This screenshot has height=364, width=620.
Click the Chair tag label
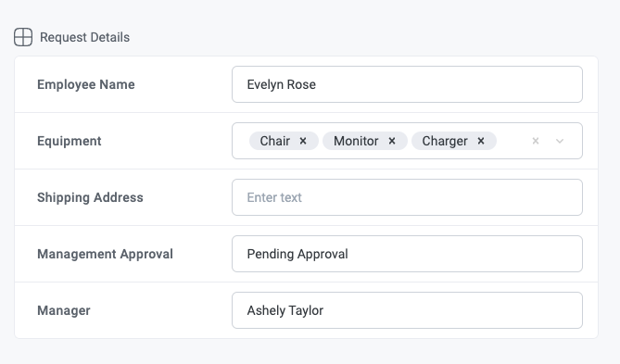point(275,141)
